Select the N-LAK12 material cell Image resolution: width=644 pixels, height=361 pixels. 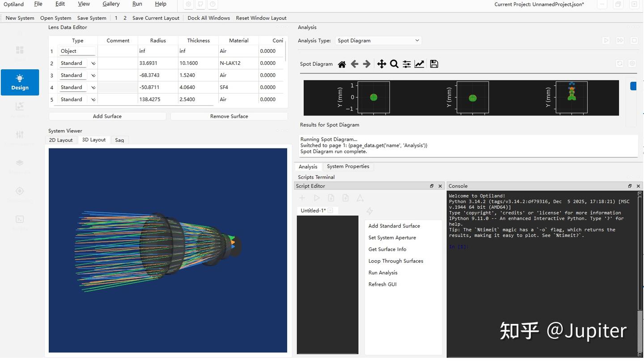click(238, 63)
